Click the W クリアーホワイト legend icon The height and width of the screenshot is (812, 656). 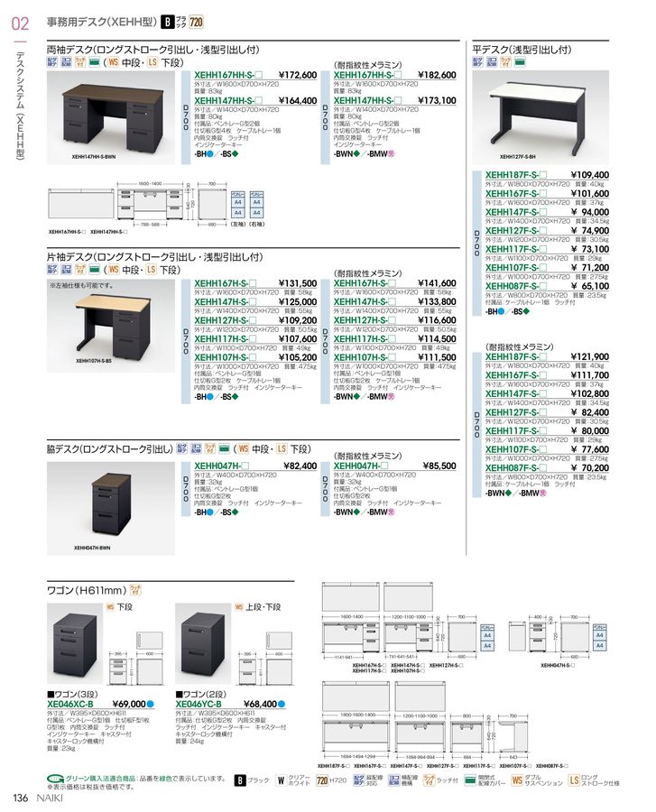pos(281,780)
